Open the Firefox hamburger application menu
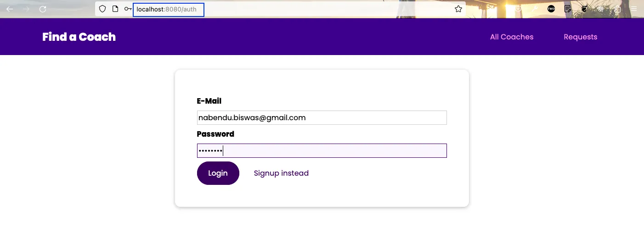This screenshot has width=644, height=250. tap(634, 9)
